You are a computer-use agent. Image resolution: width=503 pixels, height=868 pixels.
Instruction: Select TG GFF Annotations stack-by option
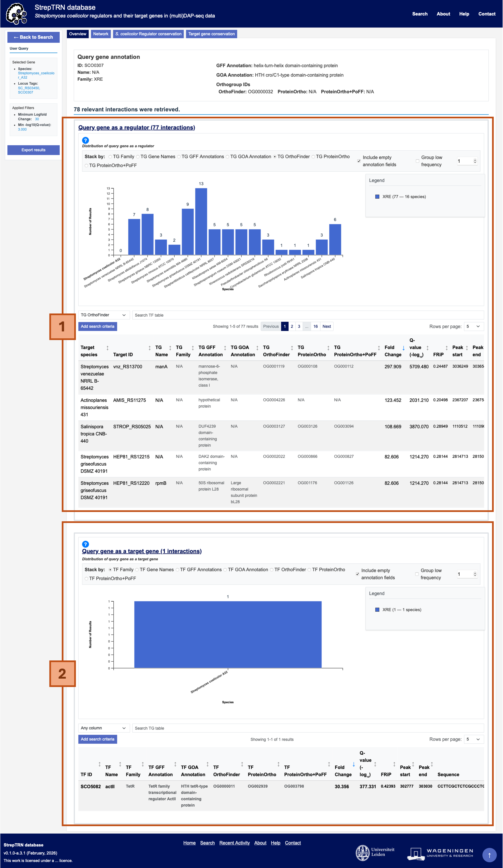coord(179,157)
